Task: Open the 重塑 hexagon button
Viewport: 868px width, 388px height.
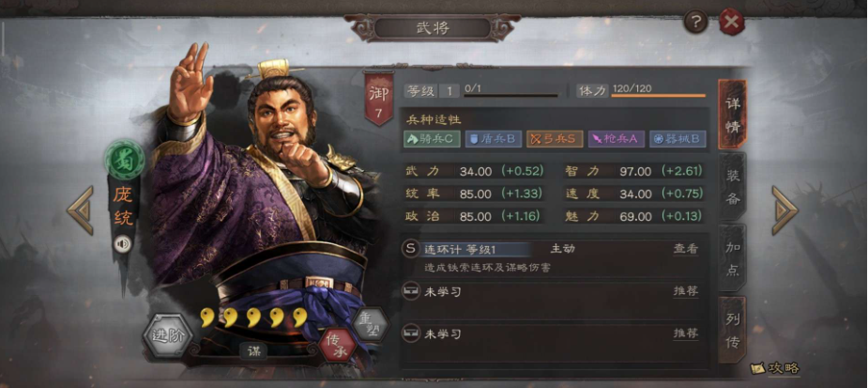Action: pyautogui.click(x=371, y=324)
